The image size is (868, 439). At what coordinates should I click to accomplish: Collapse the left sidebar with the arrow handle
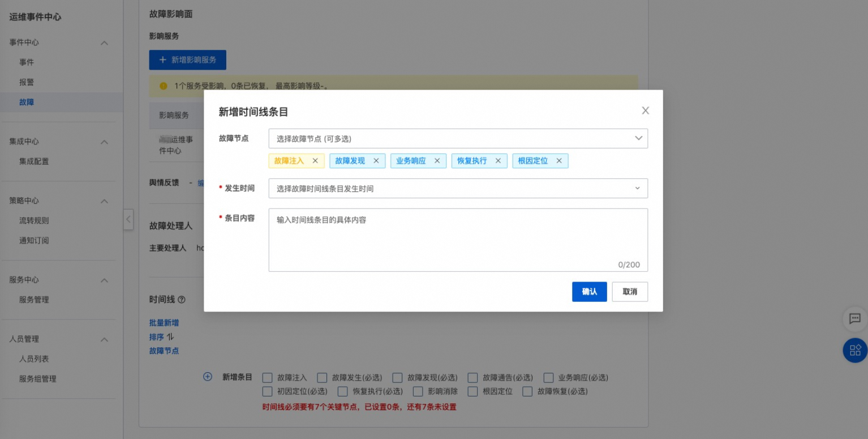tap(128, 219)
